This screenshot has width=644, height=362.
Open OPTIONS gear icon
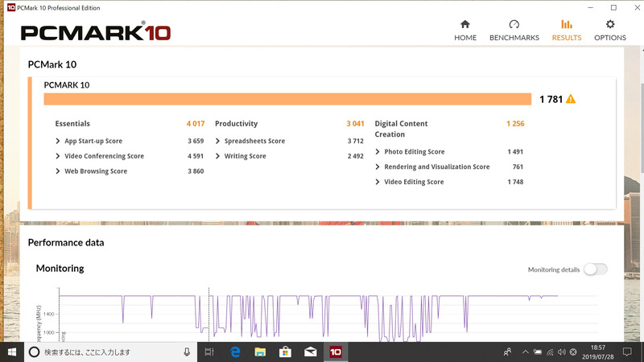pos(610,25)
